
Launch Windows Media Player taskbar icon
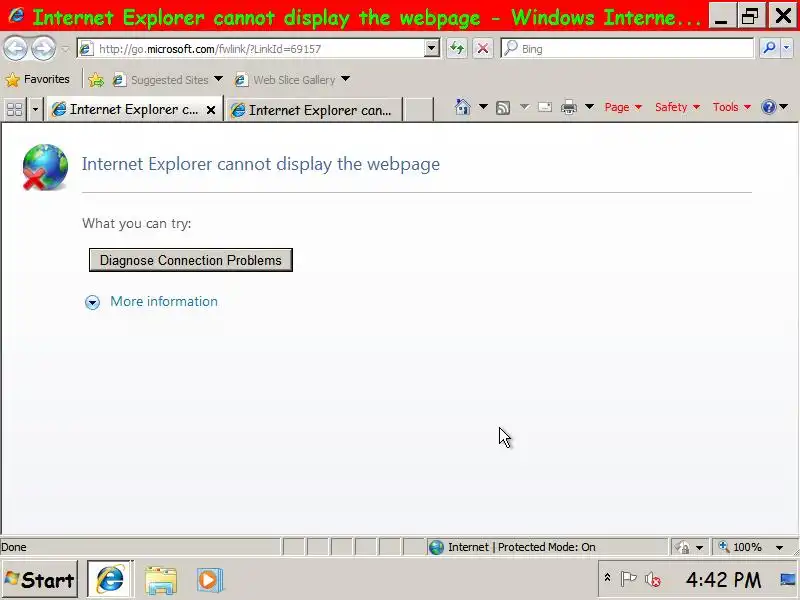(210, 580)
